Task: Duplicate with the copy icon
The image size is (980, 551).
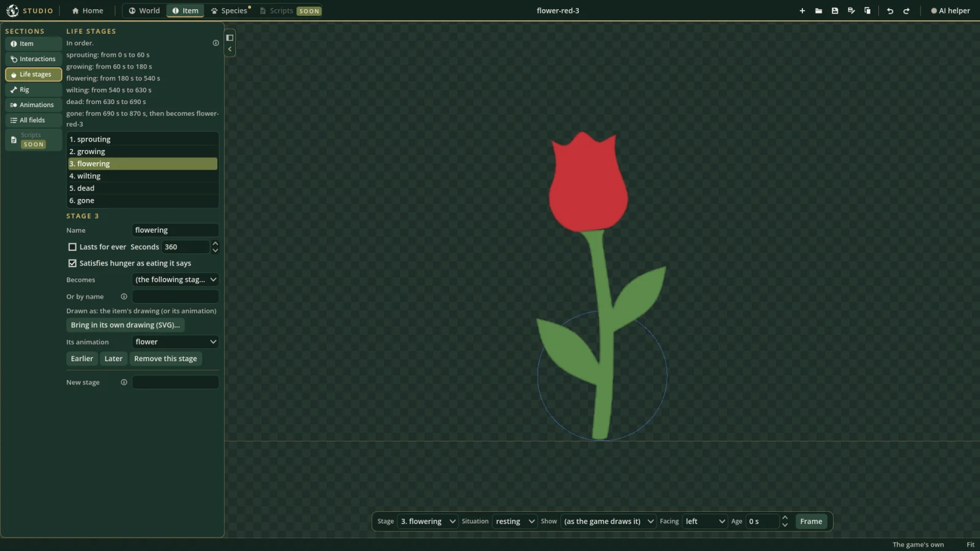Action: tap(867, 11)
